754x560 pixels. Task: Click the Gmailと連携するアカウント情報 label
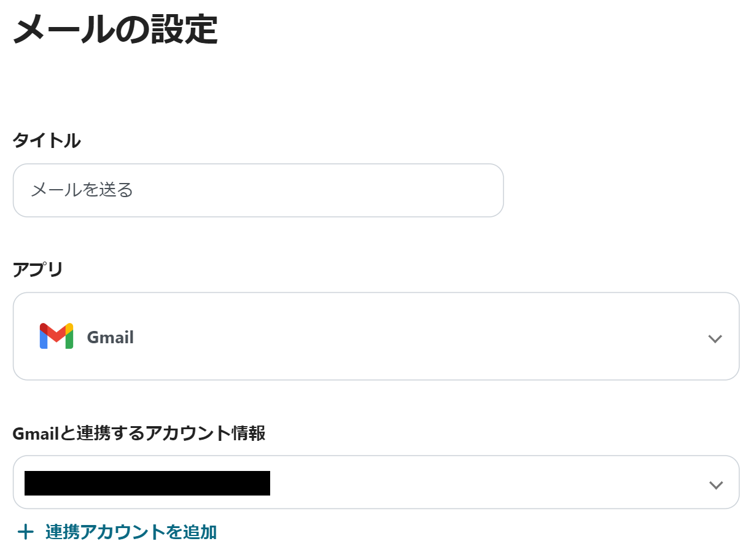(x=139, y=433)
